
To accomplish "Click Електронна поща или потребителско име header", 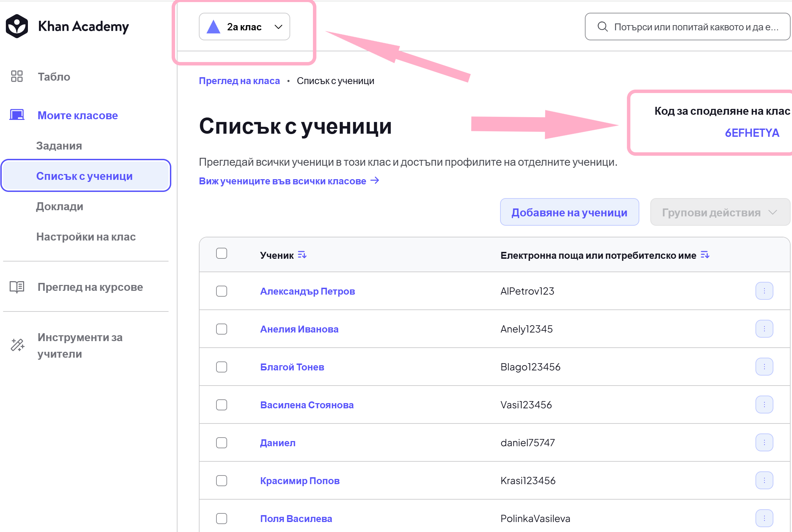I will click(598, 255).
